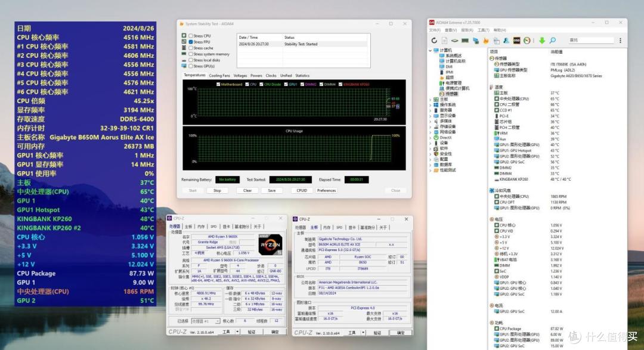Open 显卡 tab in CPU-Z mainboard window
This screenshot has height=350, width=644.
352,227
